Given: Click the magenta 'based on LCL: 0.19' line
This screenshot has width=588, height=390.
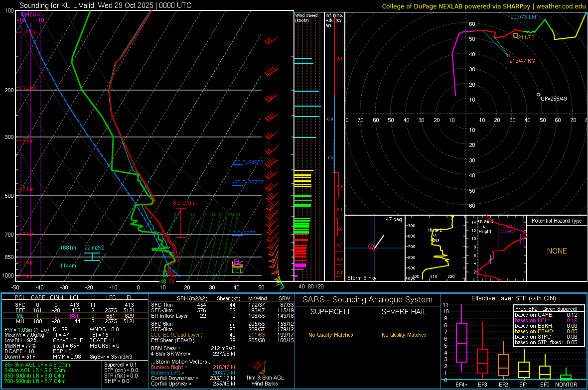Looking at the screenshot, I should coord(546,320).
